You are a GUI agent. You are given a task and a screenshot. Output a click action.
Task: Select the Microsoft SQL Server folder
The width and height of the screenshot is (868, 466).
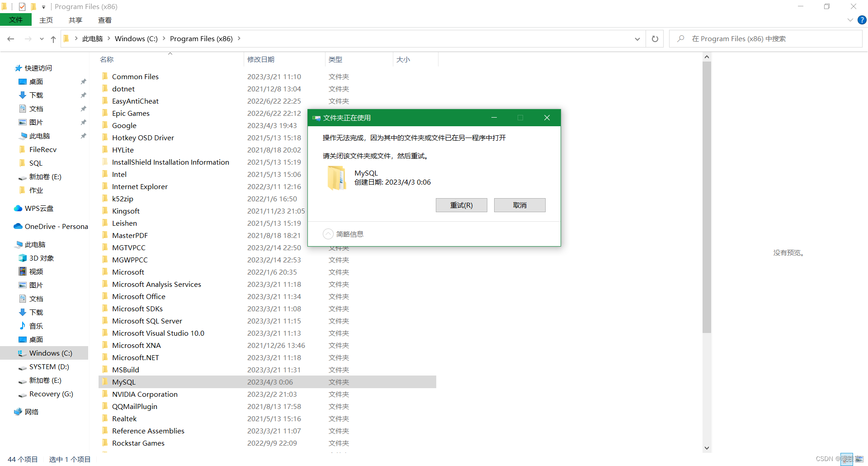267,321
